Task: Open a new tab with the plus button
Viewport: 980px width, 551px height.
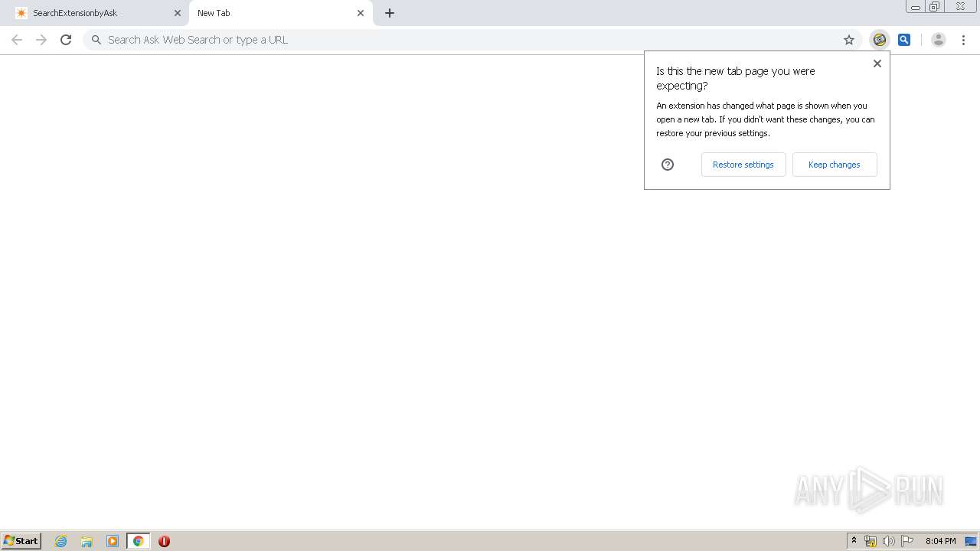Action: [x=389, y=13]
